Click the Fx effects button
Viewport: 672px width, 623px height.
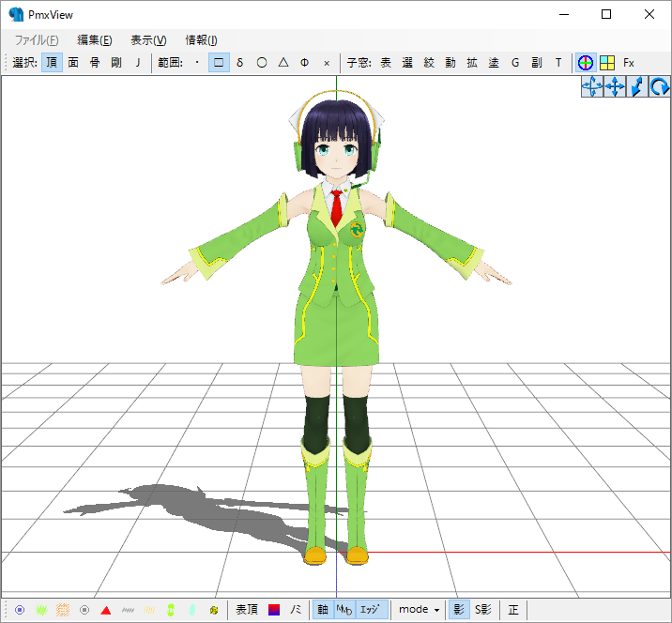click(x=629, y=63)
